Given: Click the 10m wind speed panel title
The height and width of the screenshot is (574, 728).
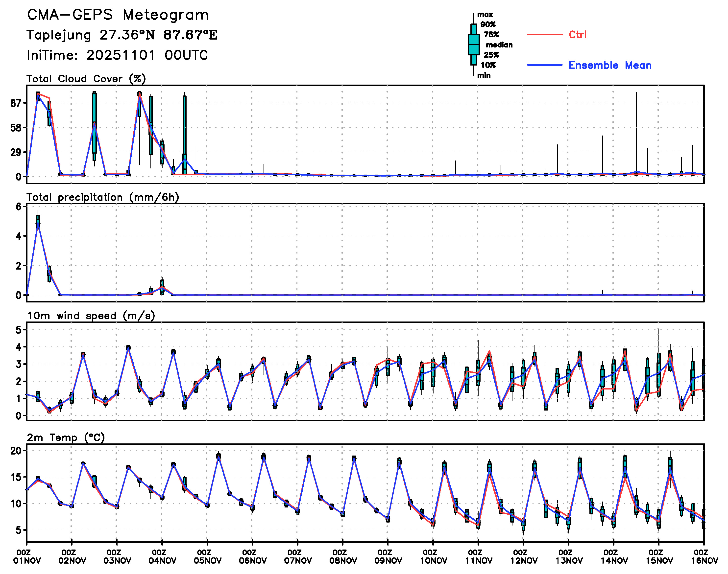Looking at the screenshot, I should coord(91,316).
